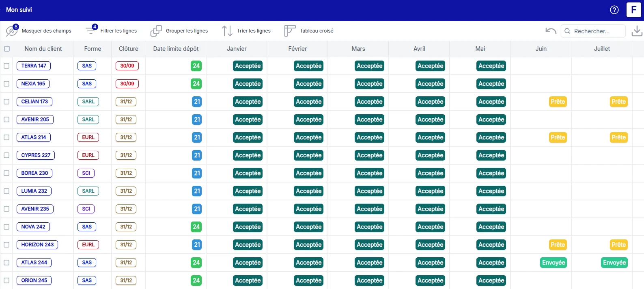Click the Janvier column header

pos(237,49)
